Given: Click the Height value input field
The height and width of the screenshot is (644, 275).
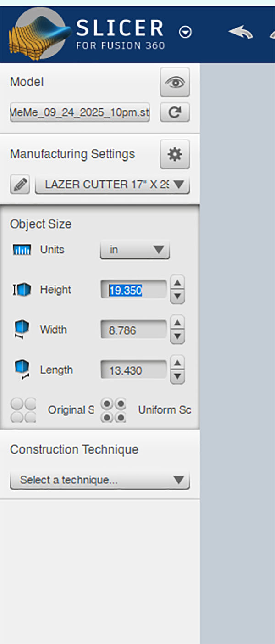Looking at the screenshot, I should [133, 290].
